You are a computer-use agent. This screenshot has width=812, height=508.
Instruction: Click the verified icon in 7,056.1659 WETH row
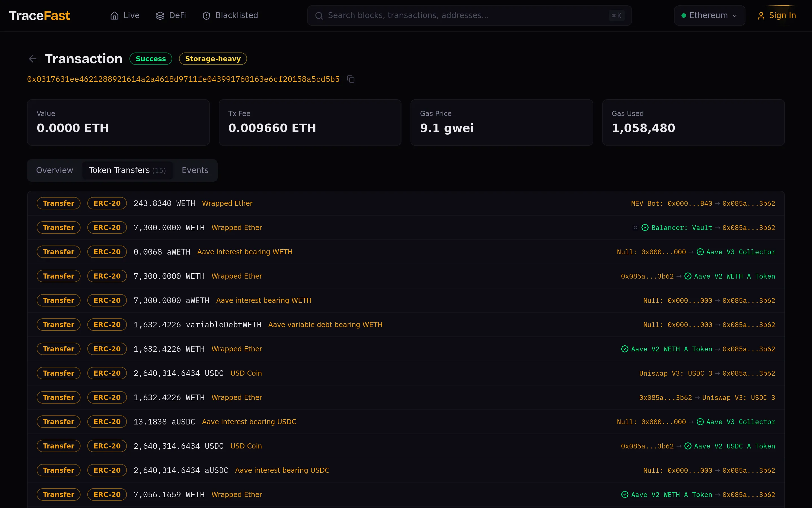coord(625,494)
